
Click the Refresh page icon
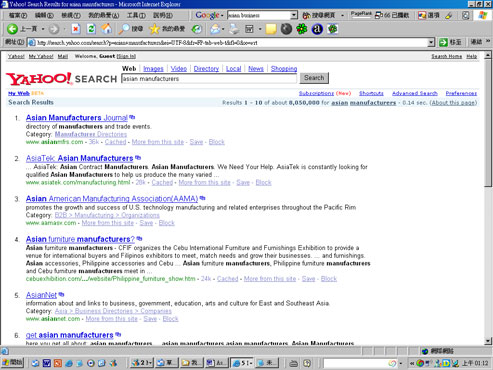pyautogui.click(x=91, y=29)
